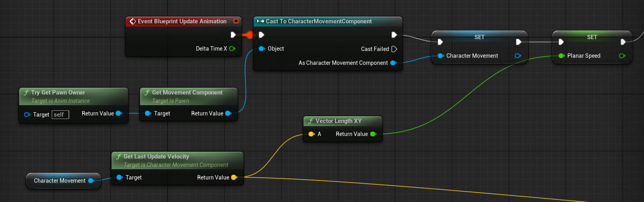Click exec input pin of Character Movement SET node
The height and width of the screenshot is (202, 644).
(440, 42)
